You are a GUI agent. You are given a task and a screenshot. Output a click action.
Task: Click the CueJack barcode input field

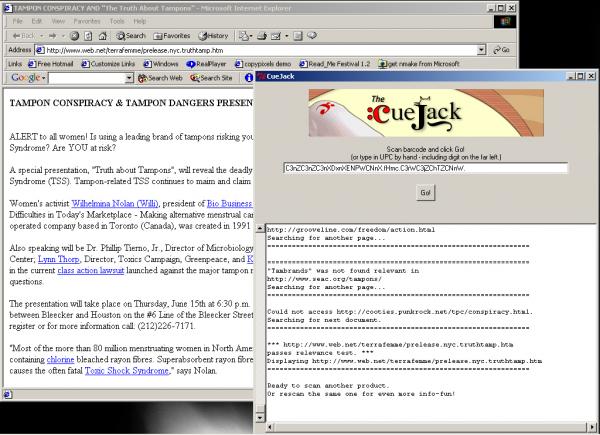(425, 168)
